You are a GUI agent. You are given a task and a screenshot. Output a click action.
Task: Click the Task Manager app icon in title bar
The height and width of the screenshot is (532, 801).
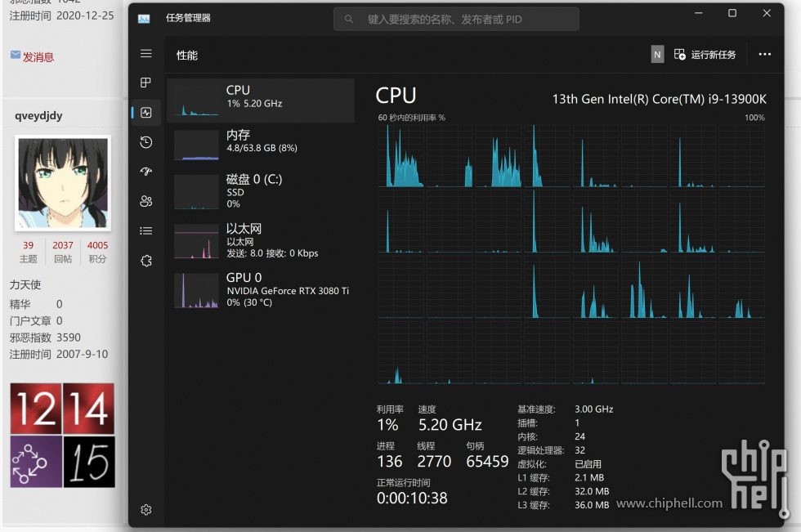tap(144, 19)
